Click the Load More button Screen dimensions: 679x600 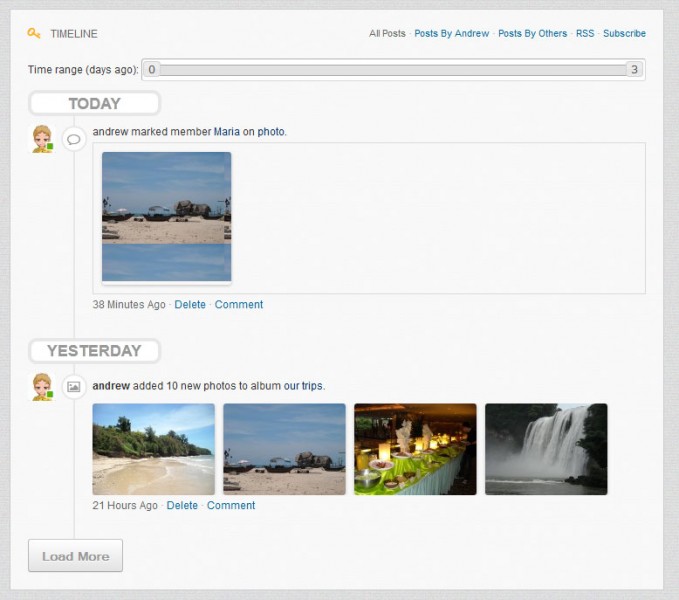tap(75, 555)
